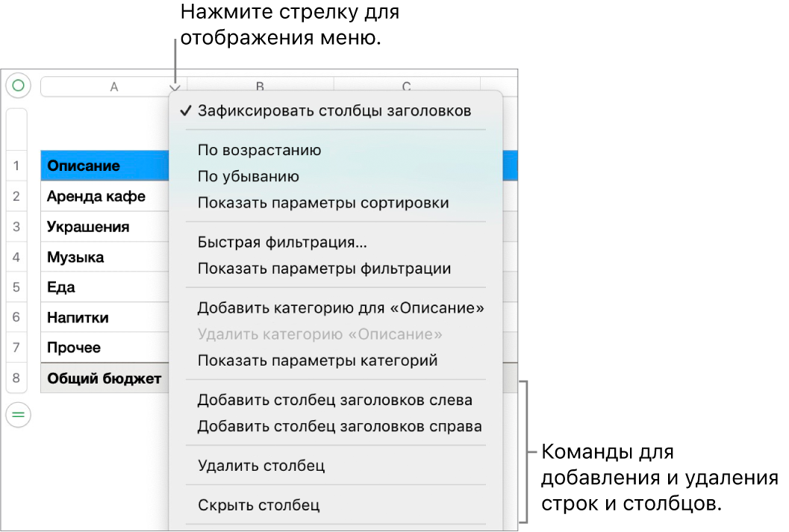The width and height of the screenshot is (789, 532).
Task: Select the column B header
Action: point(261,84)
